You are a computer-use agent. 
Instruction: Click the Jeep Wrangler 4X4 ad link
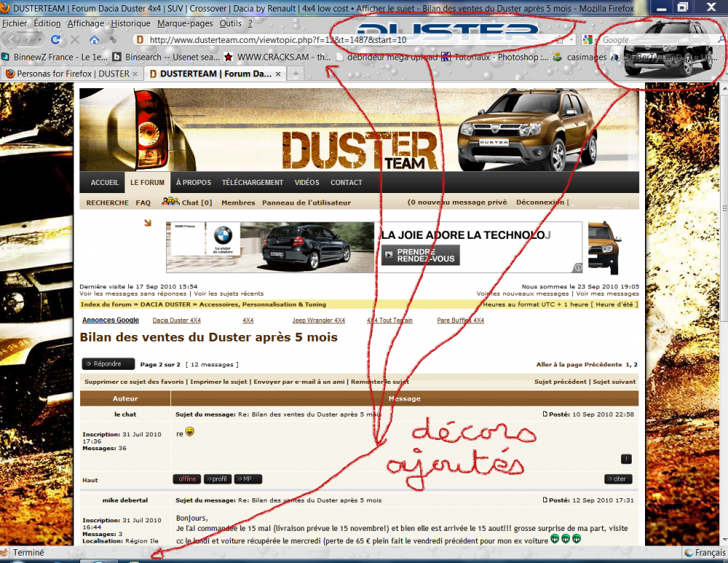click(319, 320)
